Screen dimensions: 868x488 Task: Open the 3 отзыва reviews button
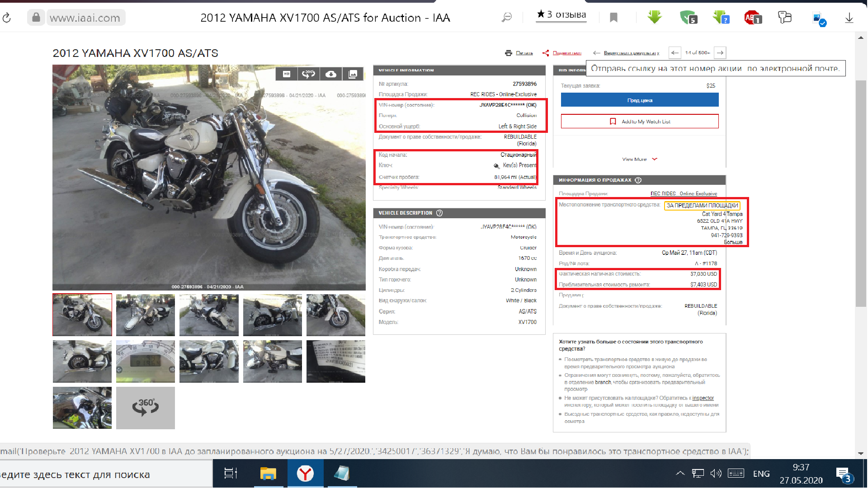pos(561,14)
